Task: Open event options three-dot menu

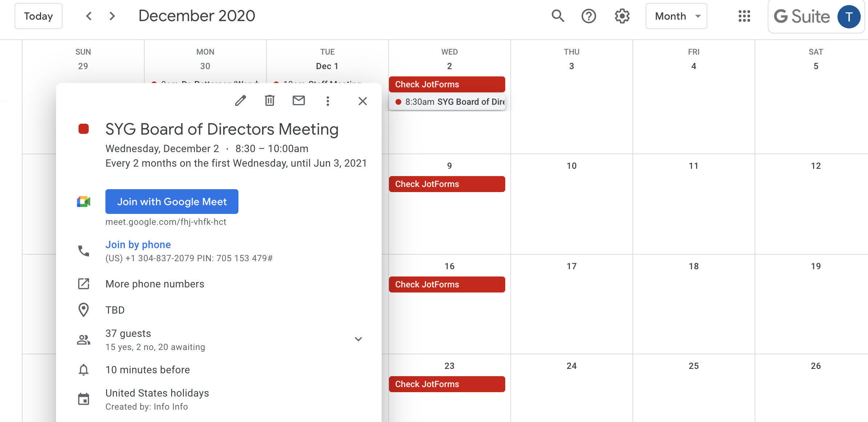Action: pyautogui.click(x=327, y=101)
